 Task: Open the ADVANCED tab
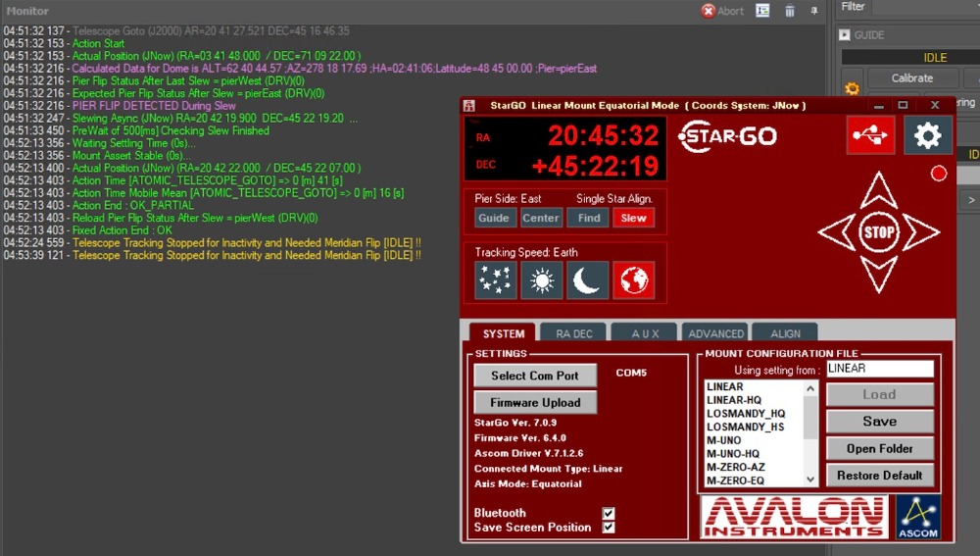point(715,333)
